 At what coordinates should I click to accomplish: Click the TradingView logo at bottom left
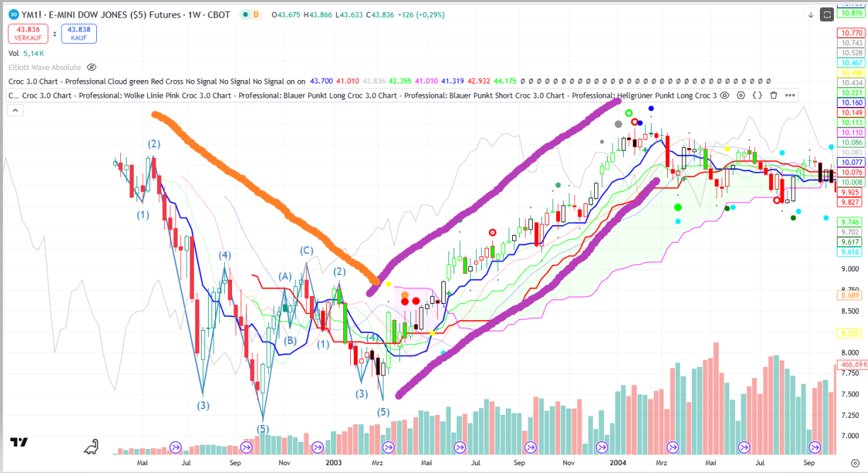(x=19, y=443)
